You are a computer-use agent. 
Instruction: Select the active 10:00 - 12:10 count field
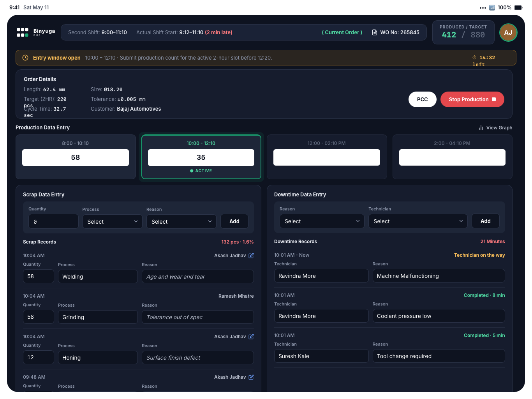click(201, 157)
